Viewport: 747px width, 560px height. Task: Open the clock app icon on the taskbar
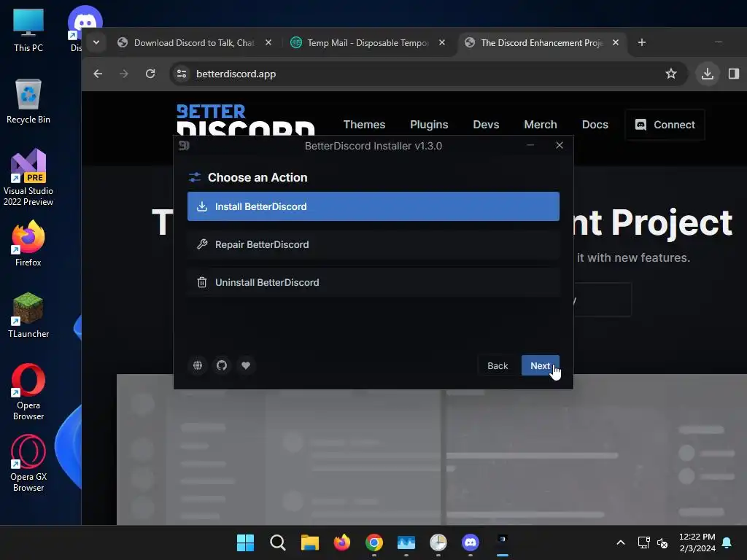(438, 542)
